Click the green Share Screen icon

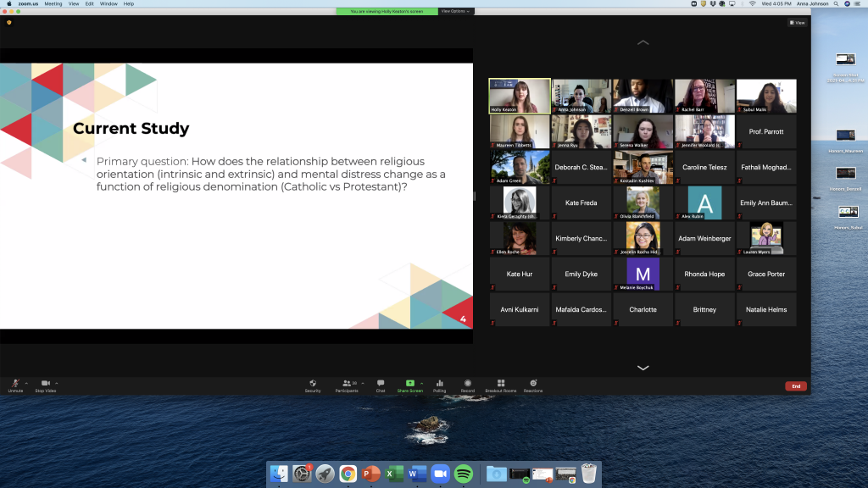(x=410, y=384)
